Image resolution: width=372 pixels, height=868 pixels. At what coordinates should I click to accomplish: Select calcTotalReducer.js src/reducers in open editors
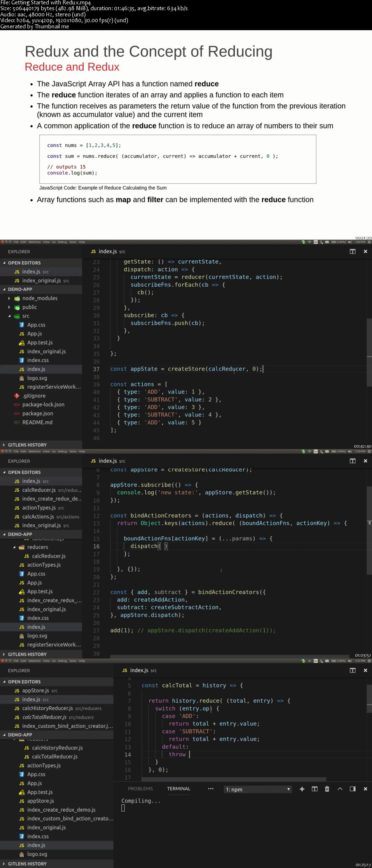57,717
